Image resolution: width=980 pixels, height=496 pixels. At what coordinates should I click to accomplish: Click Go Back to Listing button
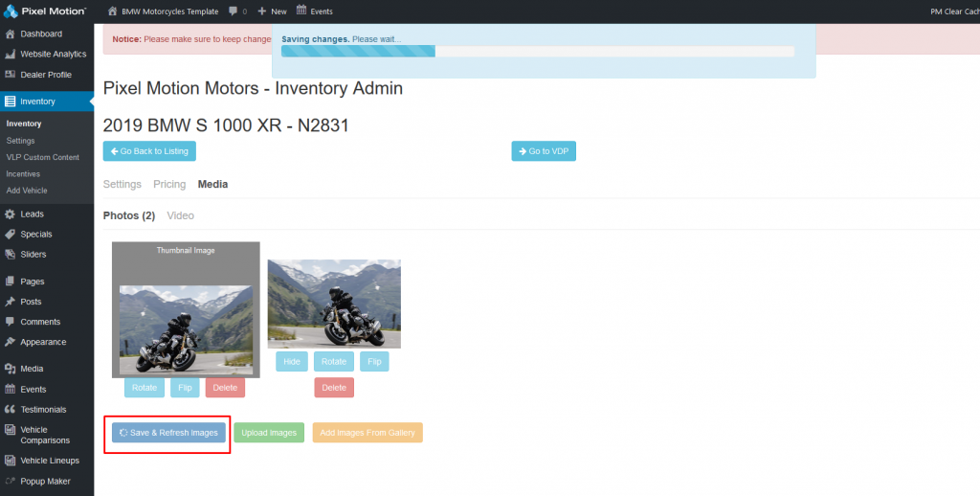[149, 151]
